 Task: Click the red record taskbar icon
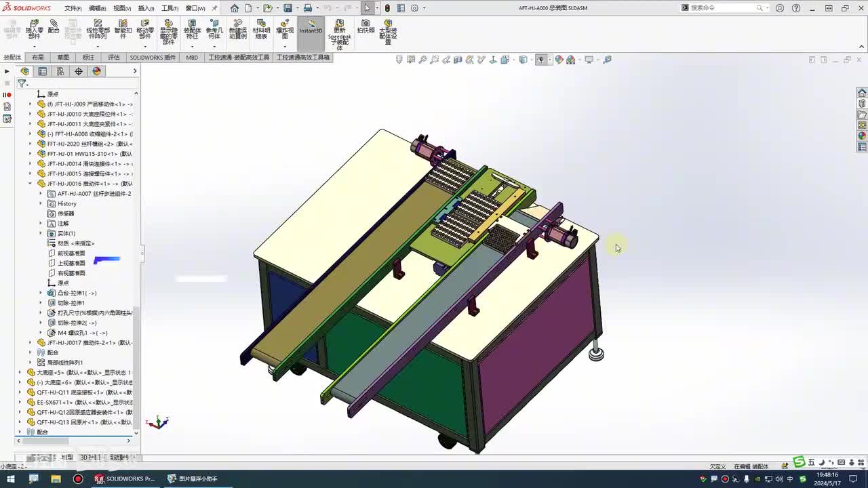[78, 479]
